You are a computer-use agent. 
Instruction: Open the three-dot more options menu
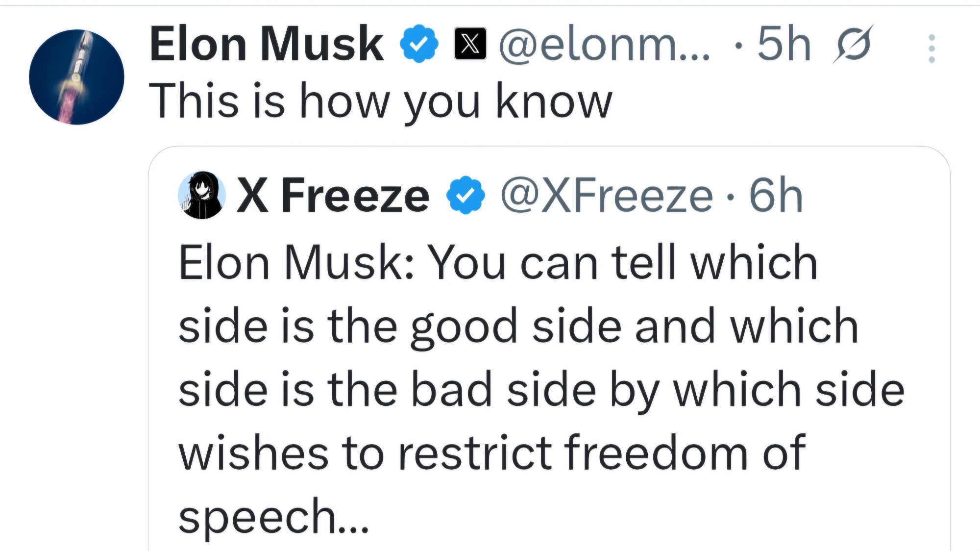[931, 48]
